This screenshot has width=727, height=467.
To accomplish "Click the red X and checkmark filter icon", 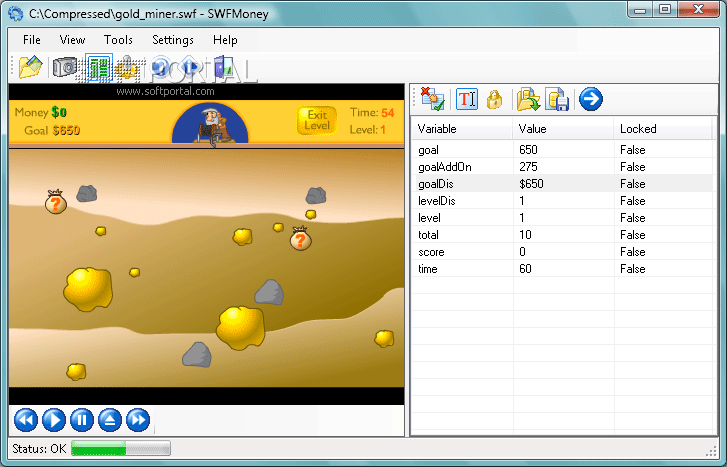I will coord(432,99).
